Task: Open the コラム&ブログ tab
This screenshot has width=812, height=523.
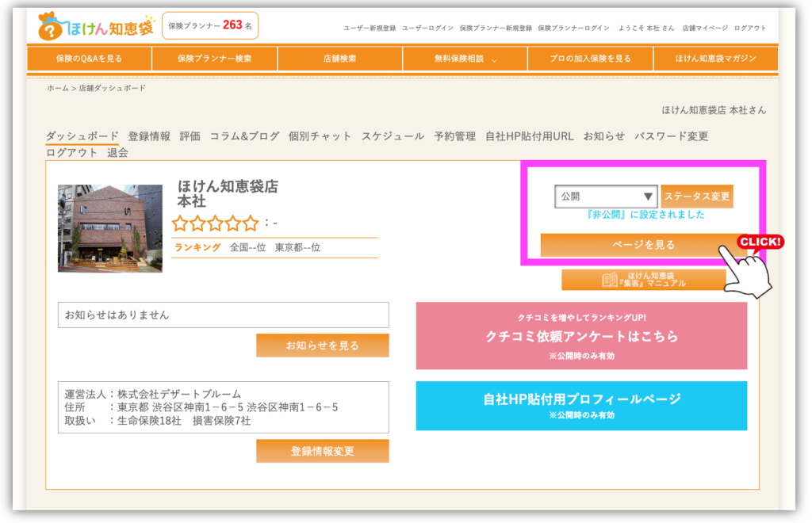Action: pos(244,136)
